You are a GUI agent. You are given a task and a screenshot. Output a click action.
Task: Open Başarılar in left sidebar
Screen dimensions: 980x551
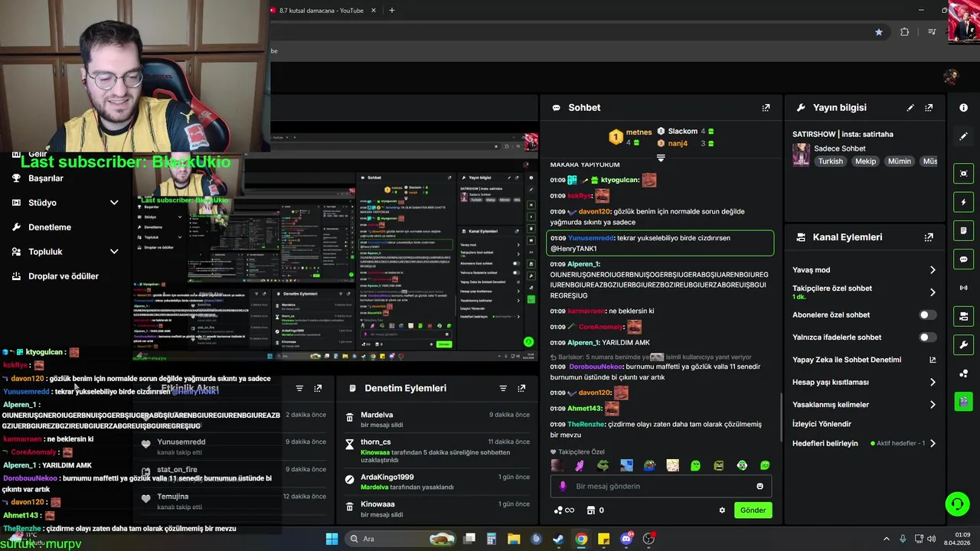46,178
